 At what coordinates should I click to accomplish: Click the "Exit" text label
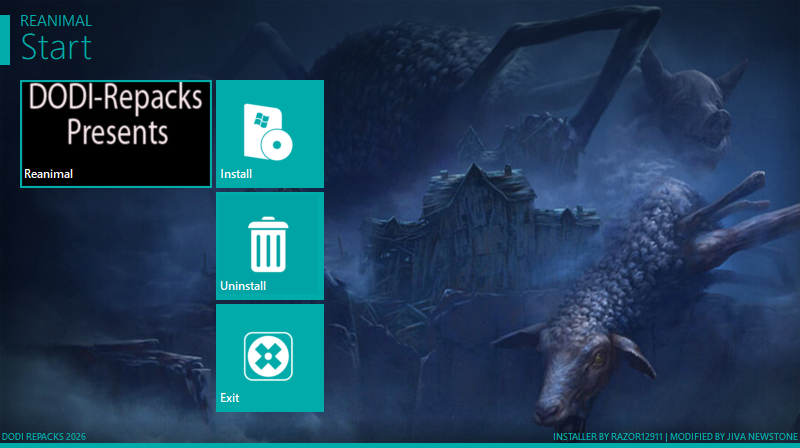tap(230, 398)
